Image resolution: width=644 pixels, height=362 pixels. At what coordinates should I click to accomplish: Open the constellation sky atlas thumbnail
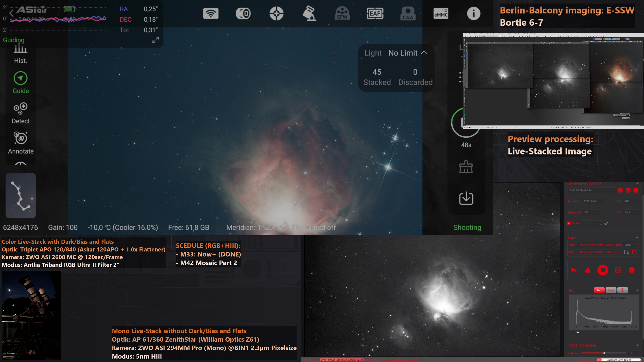(x=21, y=196)
